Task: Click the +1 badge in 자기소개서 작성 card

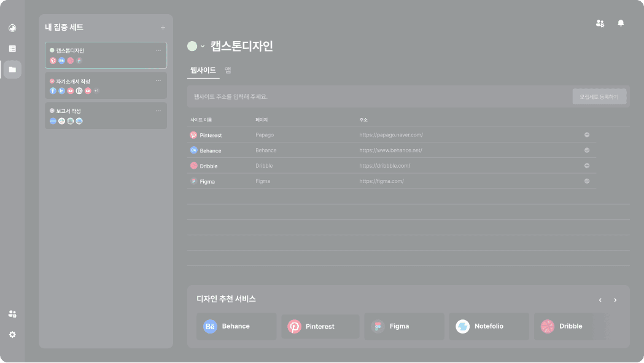Action: (x=96, y=91)
